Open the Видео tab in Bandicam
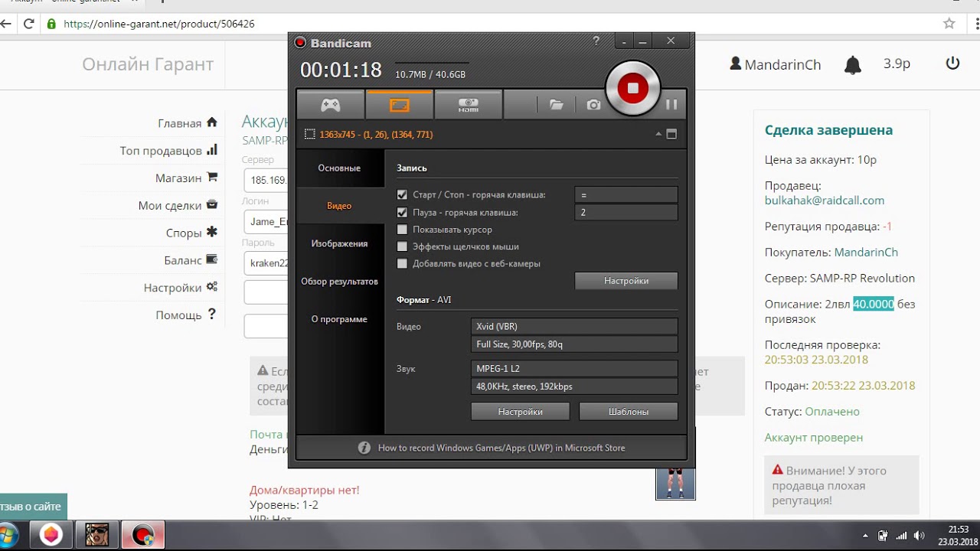The image size is (980, 551). click(339, 206)
